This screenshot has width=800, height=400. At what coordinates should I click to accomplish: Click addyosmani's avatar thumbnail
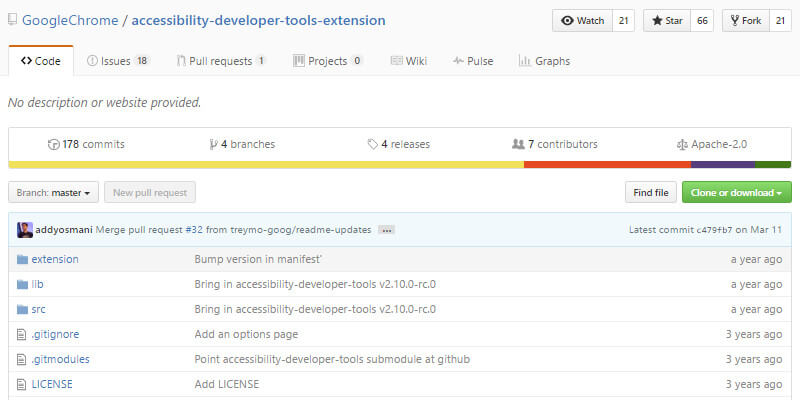tap(25, 230)
